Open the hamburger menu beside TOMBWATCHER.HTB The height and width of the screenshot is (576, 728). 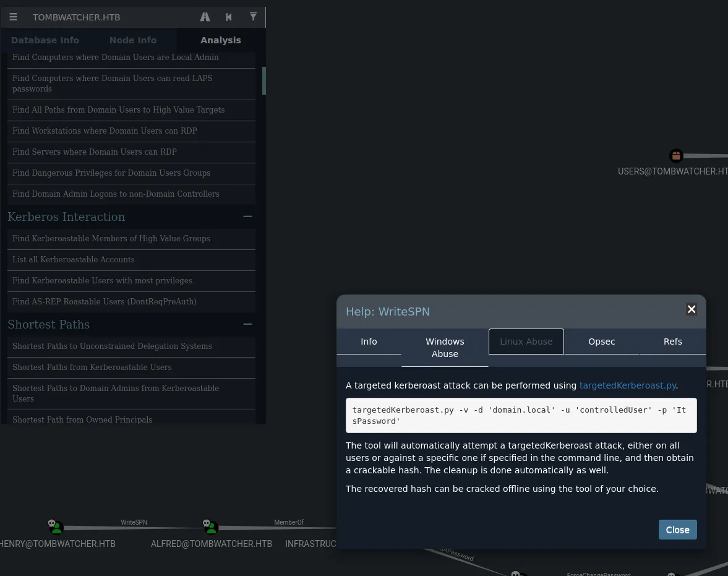tap(13, 17)
